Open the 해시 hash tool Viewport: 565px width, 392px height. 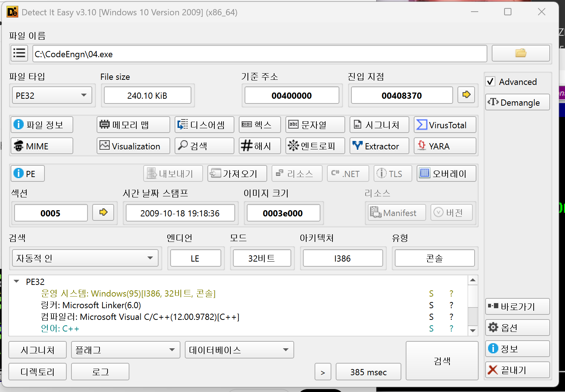coord(260,146)
